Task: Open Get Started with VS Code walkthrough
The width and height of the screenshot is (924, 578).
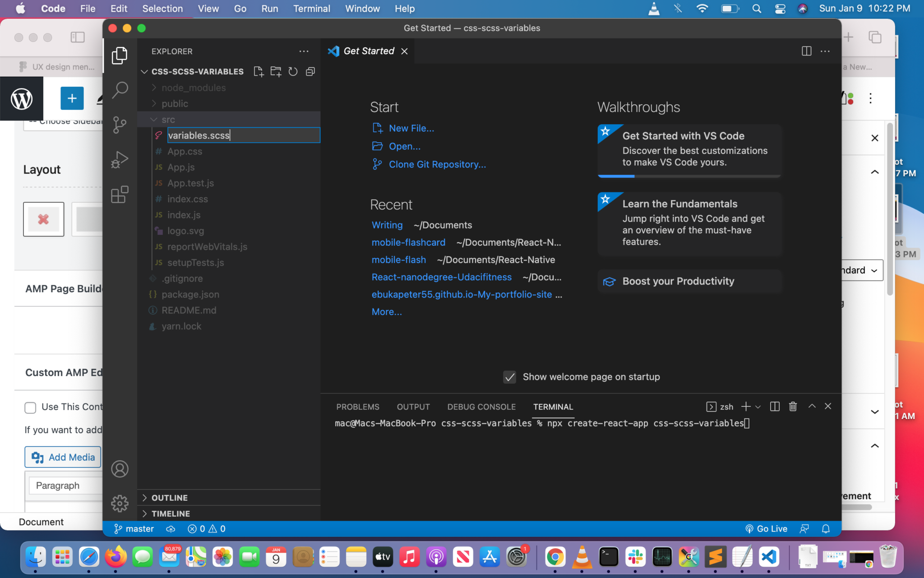Action: pos(689,151)
